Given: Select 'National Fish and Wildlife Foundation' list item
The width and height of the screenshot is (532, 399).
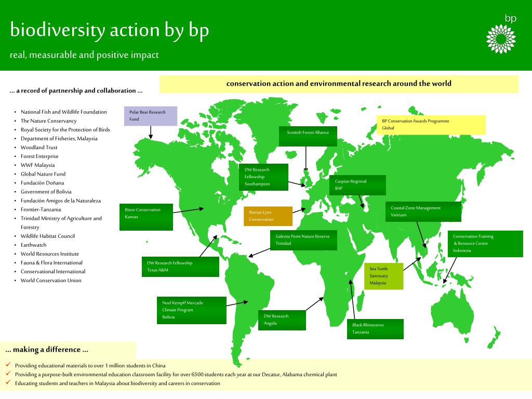Looking at the screenshot, I should 64,112.
